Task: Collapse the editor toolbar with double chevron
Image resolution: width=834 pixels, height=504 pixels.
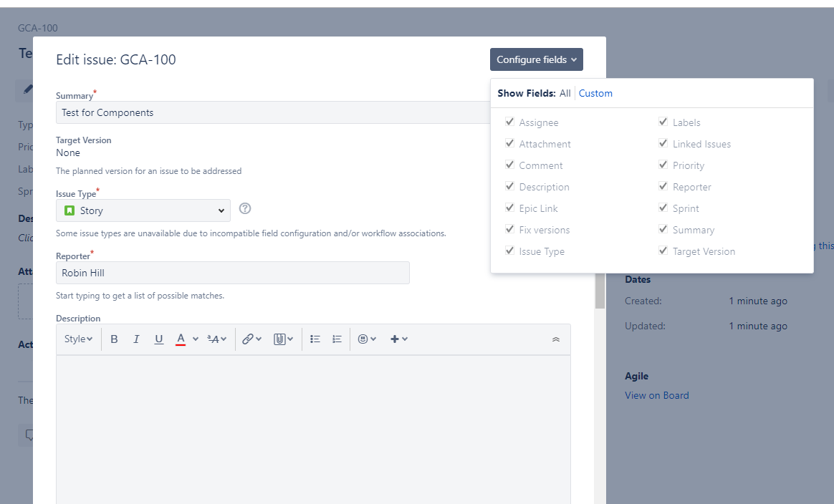Action: [x=556, y=339]
